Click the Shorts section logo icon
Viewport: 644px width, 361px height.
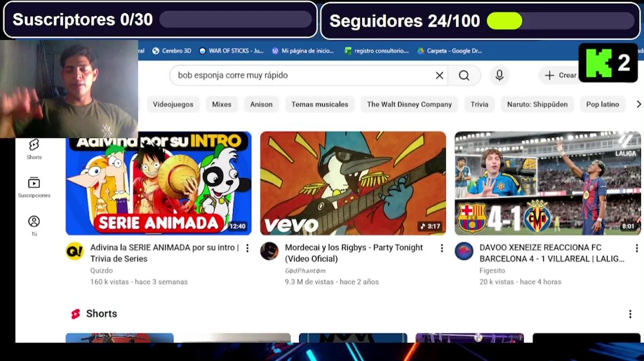click(x=76, y=314)
